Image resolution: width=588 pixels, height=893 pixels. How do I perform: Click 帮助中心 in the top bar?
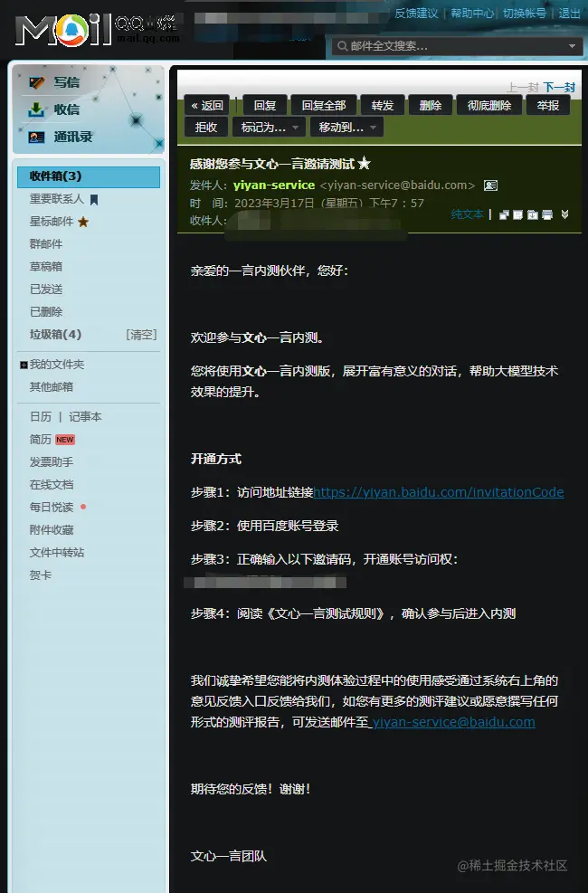(x=472, y=13)
